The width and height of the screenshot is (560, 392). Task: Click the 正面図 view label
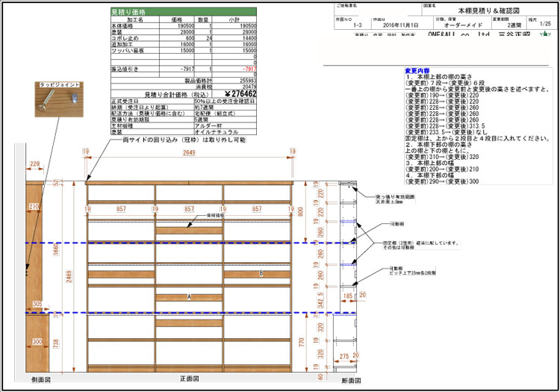click(187, 379)
